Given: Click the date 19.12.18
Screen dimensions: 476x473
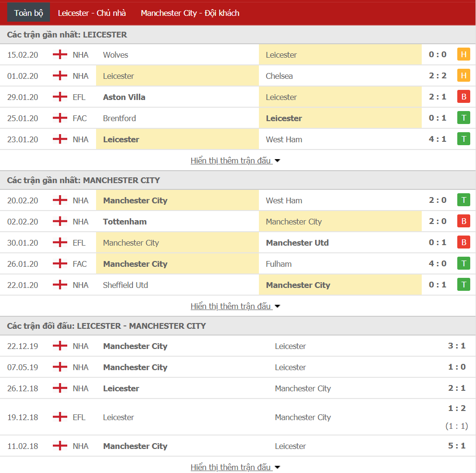Looking at the screenshot, I should pyautogui.click(x=23, y=417).
